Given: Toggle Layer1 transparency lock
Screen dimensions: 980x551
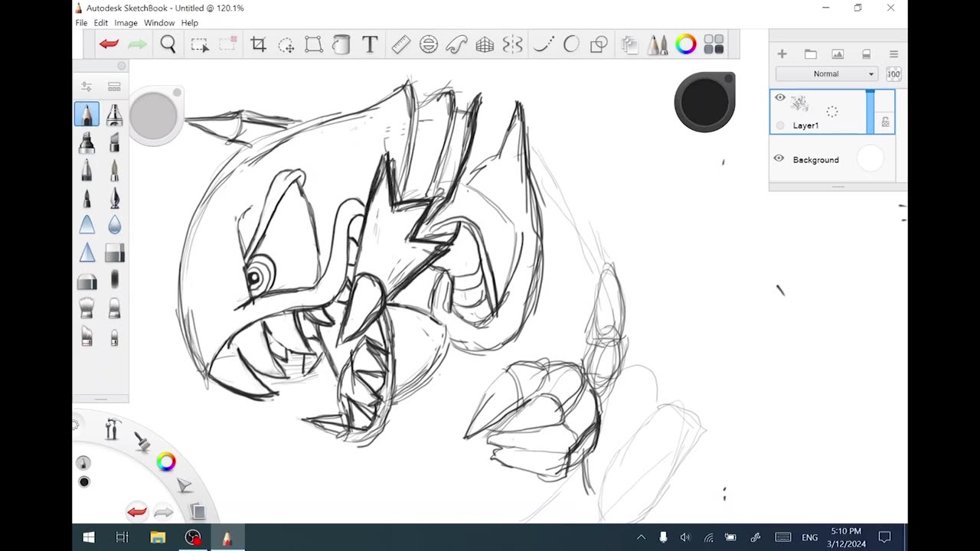Looking at the screenshot, I should click(885, 122).
